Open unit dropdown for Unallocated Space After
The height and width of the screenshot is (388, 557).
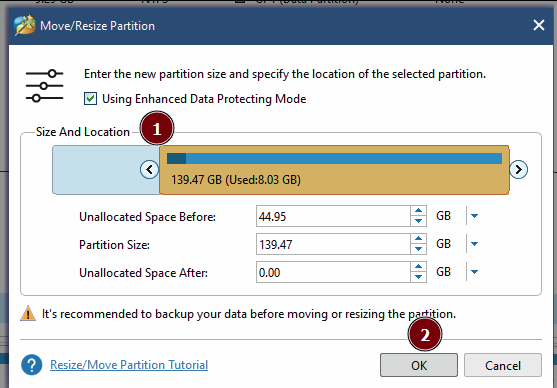pyautogui.click(x=474, y=272)
